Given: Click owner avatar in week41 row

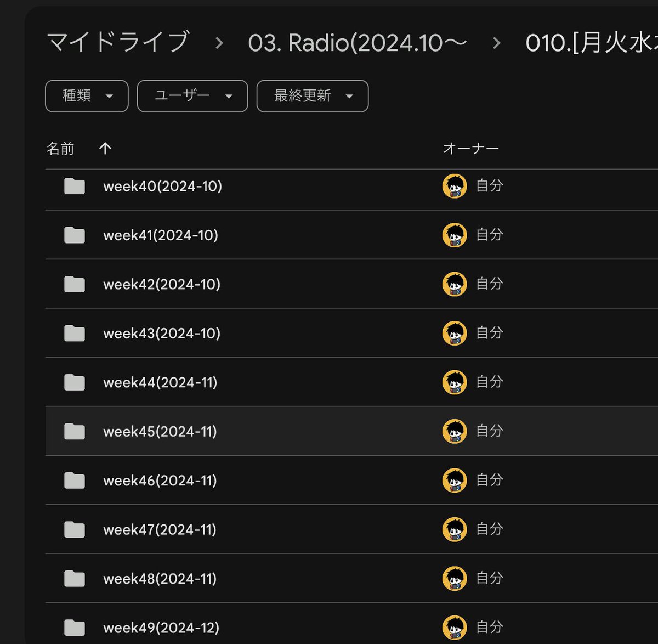Looking at the screenshot, I should (455, 235).
